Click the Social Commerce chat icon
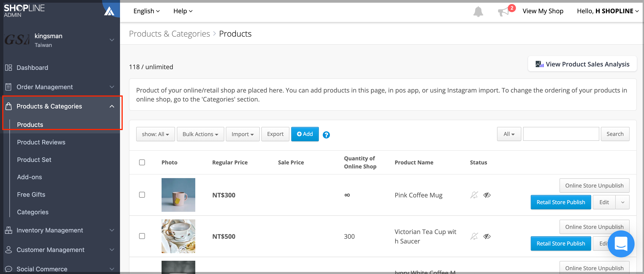Image resolution: width=644 pixels, height=274 pixels. click(9, 269)
